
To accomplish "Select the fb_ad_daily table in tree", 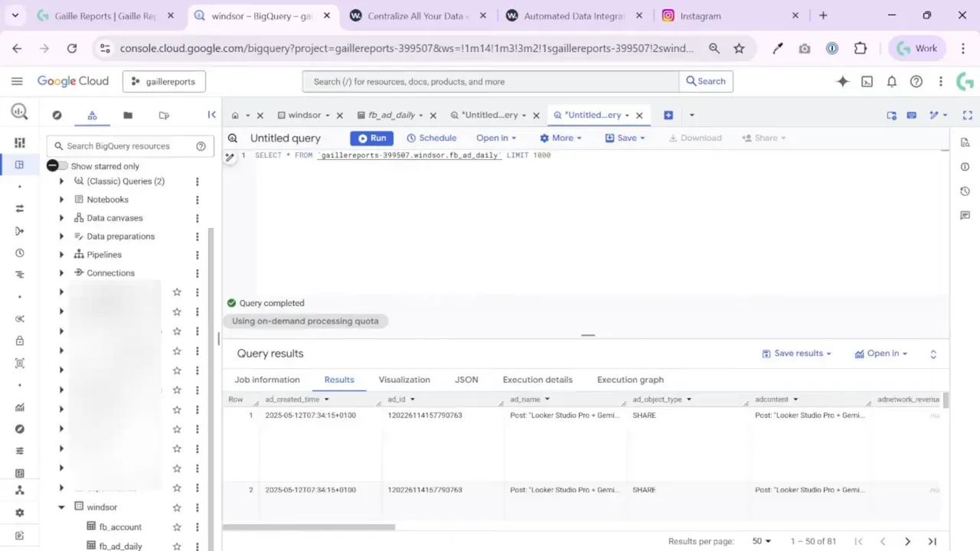I will click(120, 546).
